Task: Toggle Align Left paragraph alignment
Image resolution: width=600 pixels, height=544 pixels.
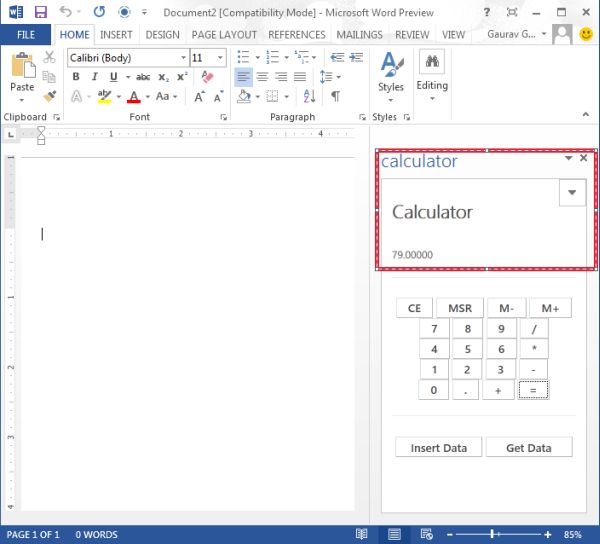Action: tap(243, 77)
